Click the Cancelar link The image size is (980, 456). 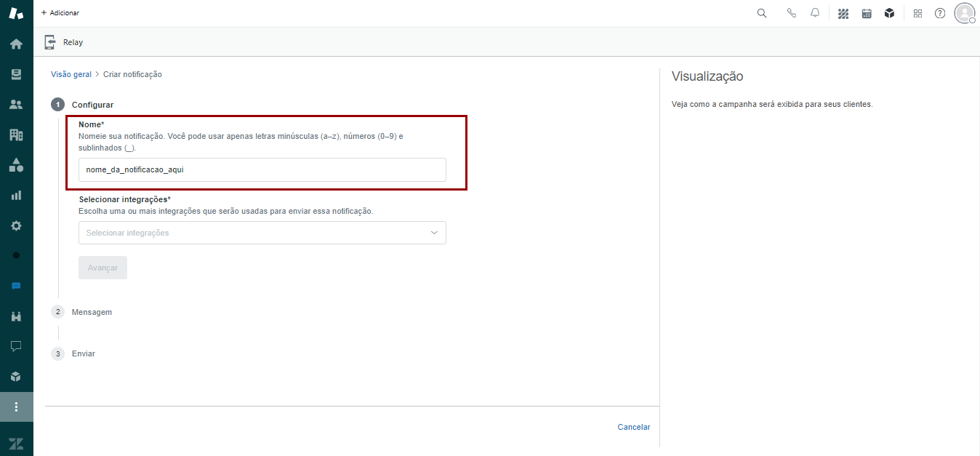tap(633, 427)
